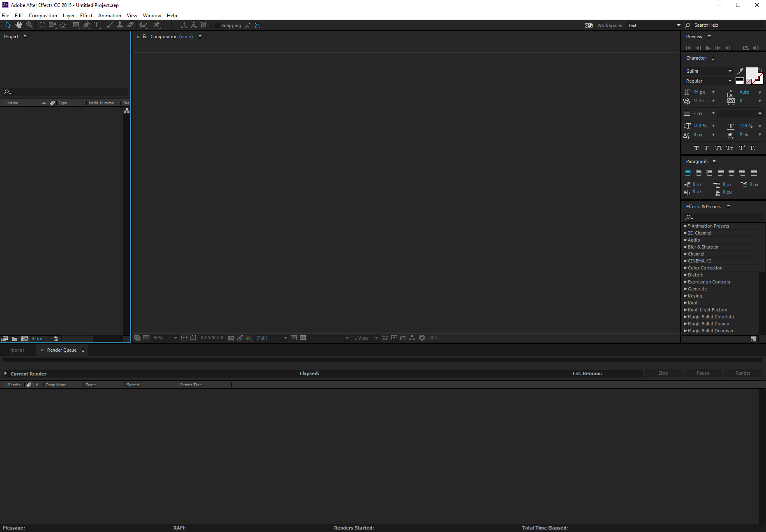
Task: Click the Project panel search field
Action: tap(65, 92)
